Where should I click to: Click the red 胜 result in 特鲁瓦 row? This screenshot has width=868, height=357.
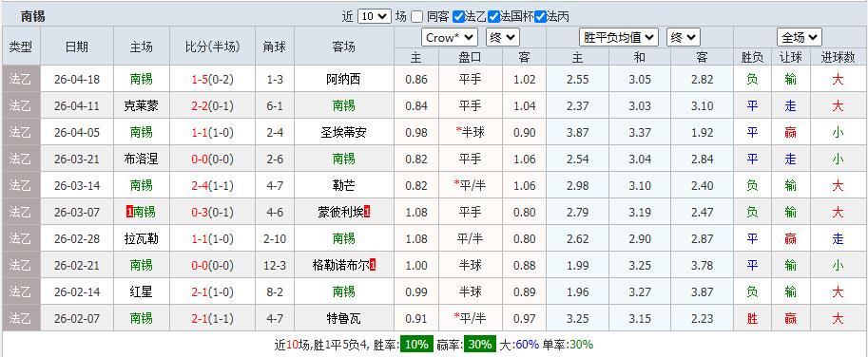tap(752, 318)
